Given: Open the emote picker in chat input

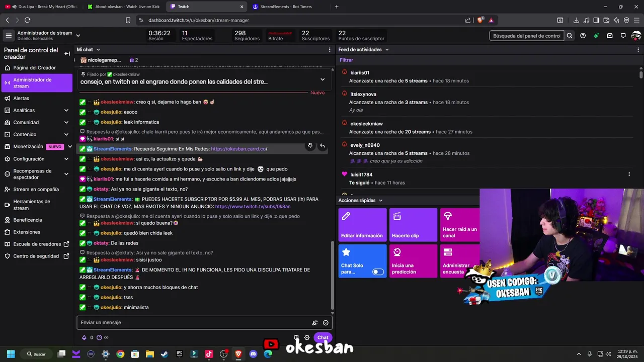Looking at the screenshot, I should click(x=326, y=323).
